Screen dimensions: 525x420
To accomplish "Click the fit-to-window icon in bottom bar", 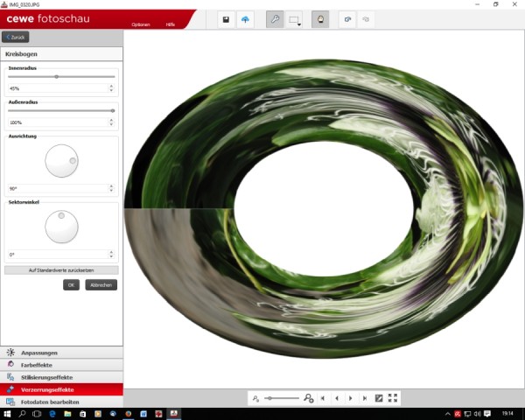I will click(x=379, y=398).
